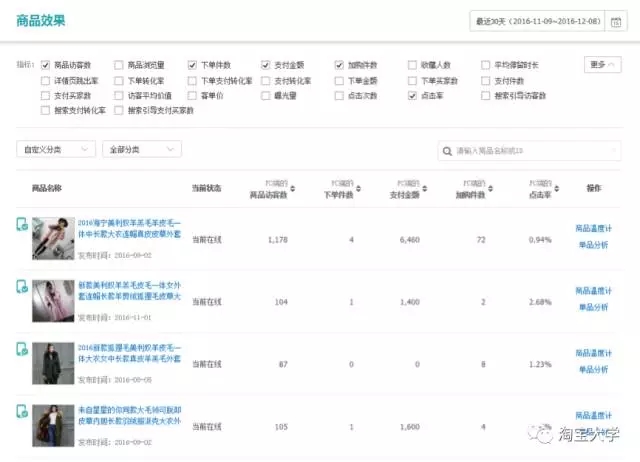Open the 全部分类 dropdown
Viewport: 640px width, 462px height.
pos(142,149)
